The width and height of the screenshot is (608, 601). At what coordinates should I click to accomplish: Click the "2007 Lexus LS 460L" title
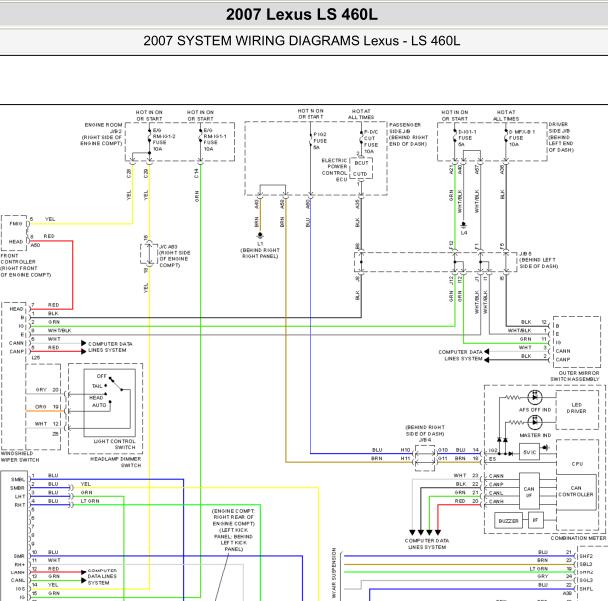301,15
